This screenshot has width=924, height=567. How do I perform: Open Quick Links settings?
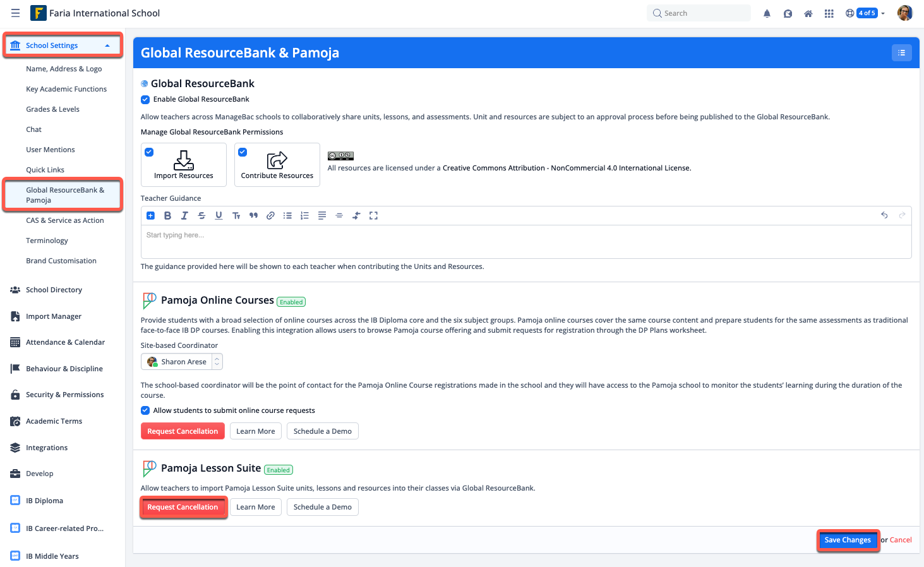(x=45, y=170)
